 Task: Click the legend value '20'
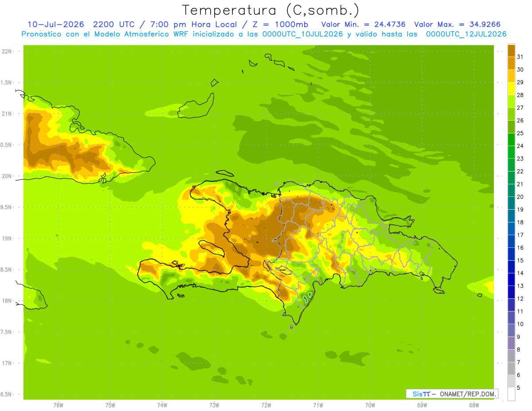tap(520, 197)
